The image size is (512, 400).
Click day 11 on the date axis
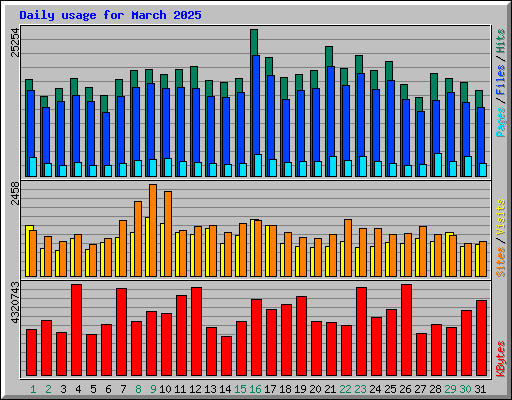(180, 389)
